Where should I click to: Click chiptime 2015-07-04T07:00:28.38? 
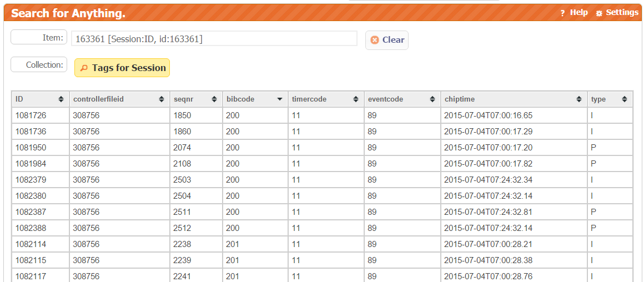(489, 260)
